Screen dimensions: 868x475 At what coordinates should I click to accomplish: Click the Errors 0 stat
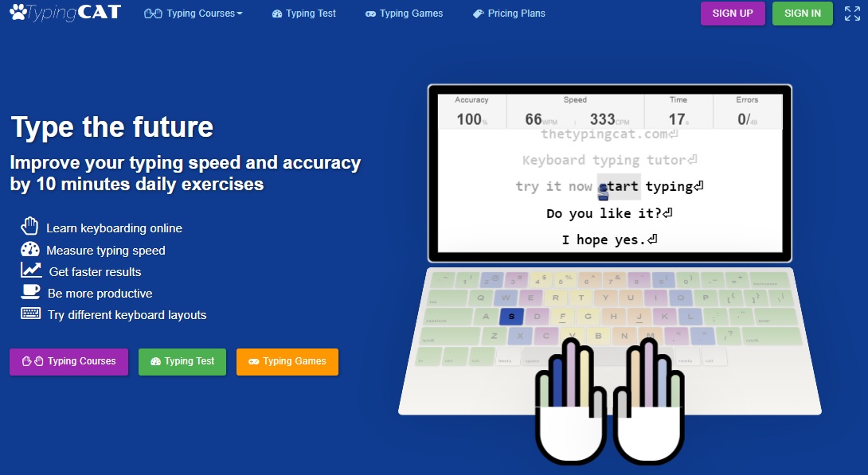tap(747, 111)
